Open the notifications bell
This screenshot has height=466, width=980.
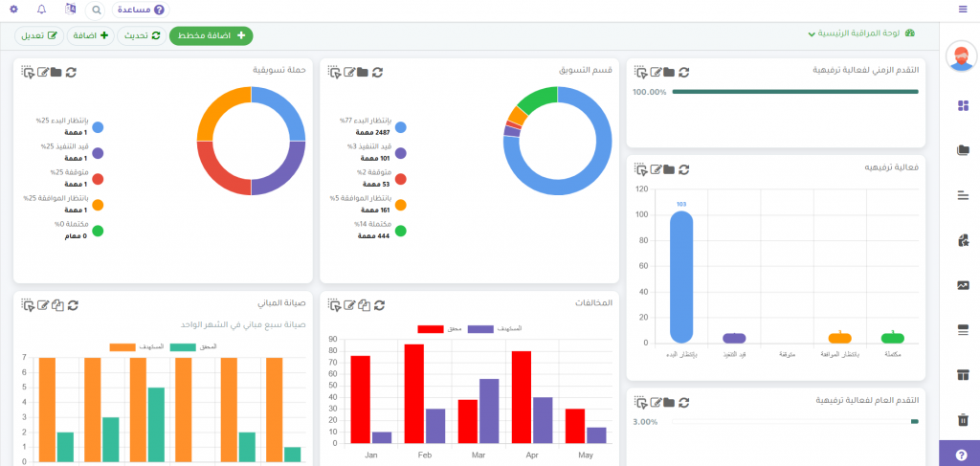41,10
